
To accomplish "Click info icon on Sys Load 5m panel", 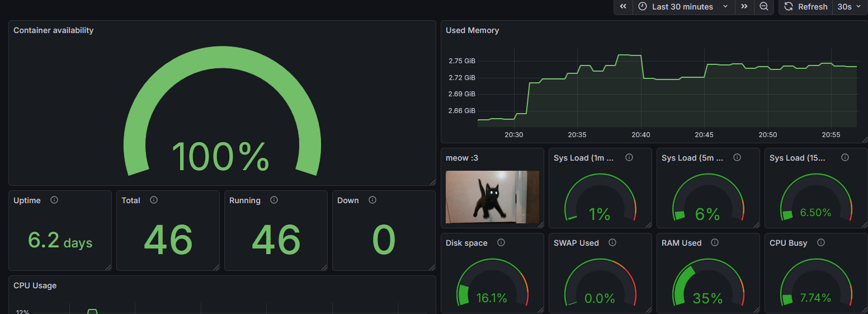I will (737, 157).
